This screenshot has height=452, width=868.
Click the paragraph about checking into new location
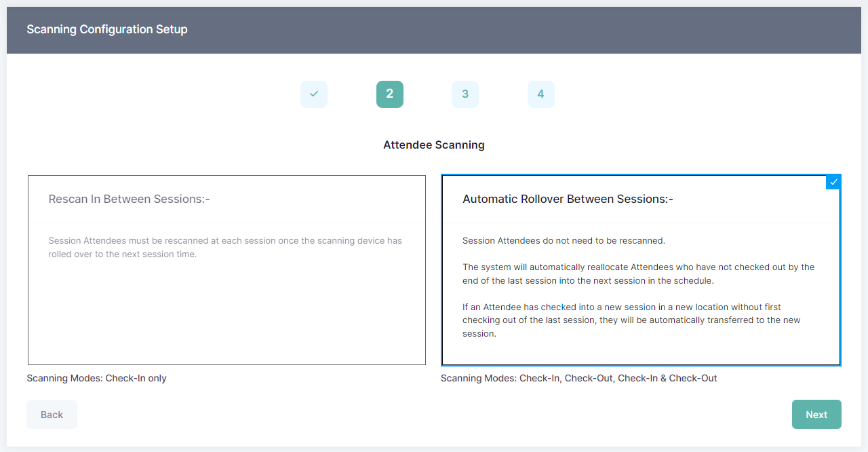pyautogui.click(x=631, y=320)
